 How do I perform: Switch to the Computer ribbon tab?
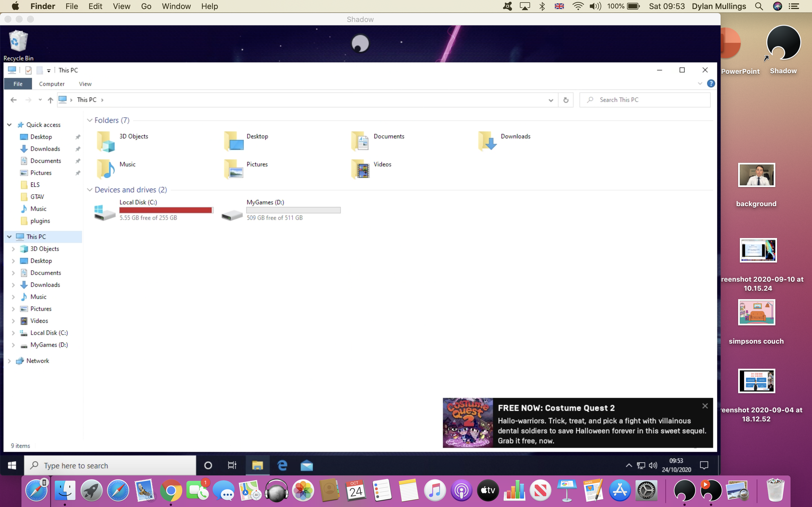pyautogui.click(x=52, y=84)
